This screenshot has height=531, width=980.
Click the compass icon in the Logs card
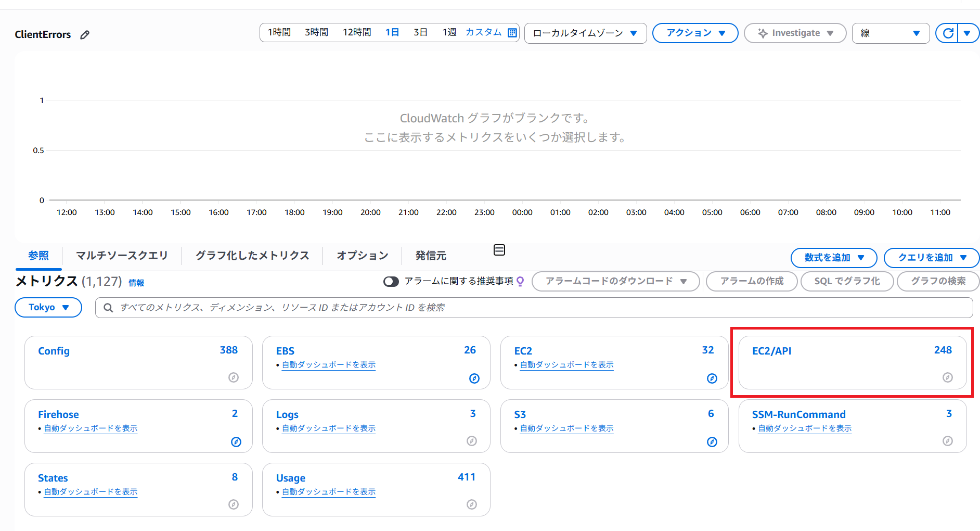point(472,441)
